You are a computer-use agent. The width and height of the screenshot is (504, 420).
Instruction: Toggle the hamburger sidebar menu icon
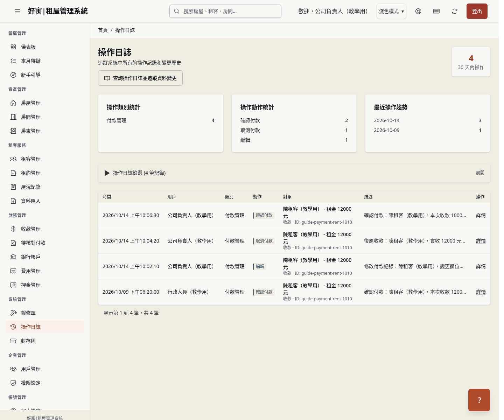(x=17, y=11)
